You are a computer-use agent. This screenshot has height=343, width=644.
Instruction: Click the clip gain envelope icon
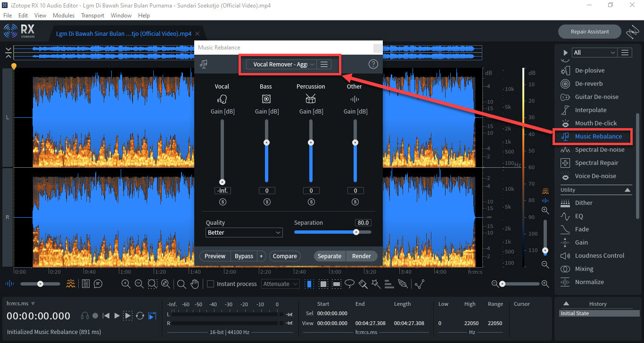[x=420, y=284]
